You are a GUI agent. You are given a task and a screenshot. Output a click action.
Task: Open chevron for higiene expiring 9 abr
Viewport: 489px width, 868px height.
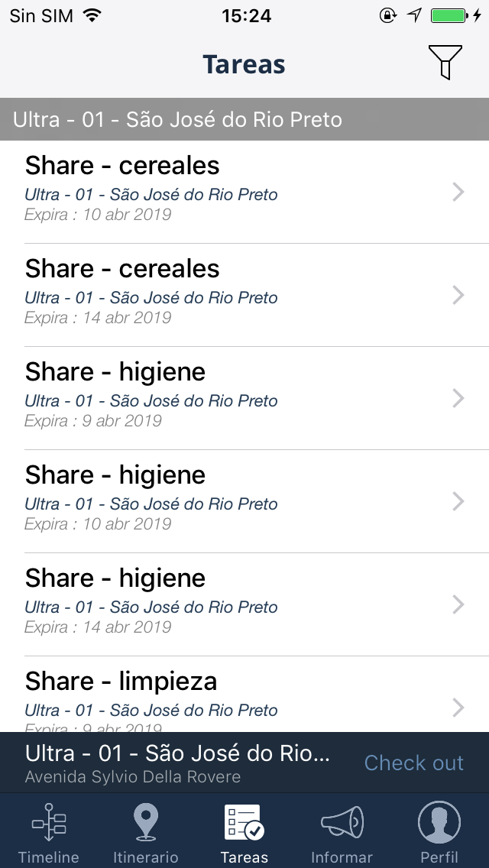458,398
